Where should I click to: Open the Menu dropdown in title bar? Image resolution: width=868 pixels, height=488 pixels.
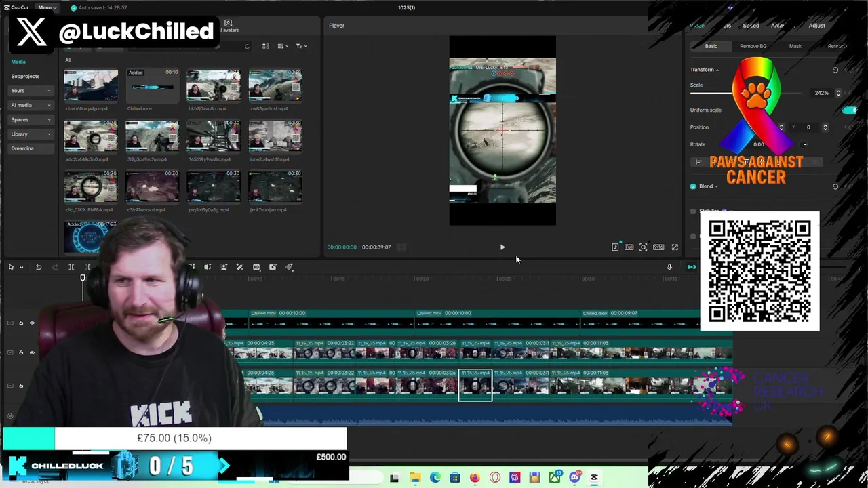(47, 7)
